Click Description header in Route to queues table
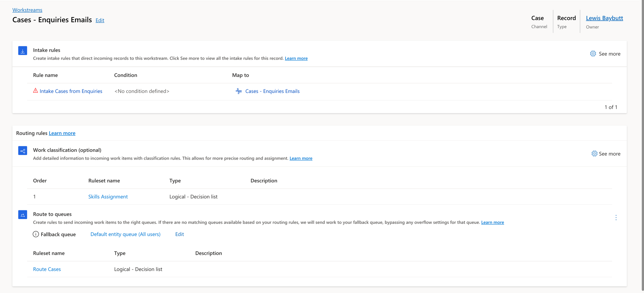Viewport: 644px width, 293px height. (x=209, y=253)
